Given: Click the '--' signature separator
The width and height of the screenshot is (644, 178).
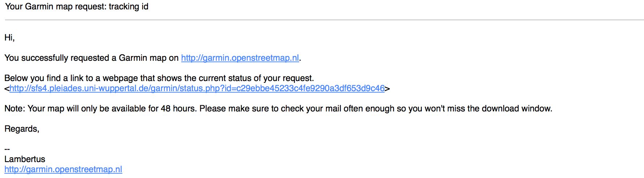Looking at the screenshot, I should (7, 149).
